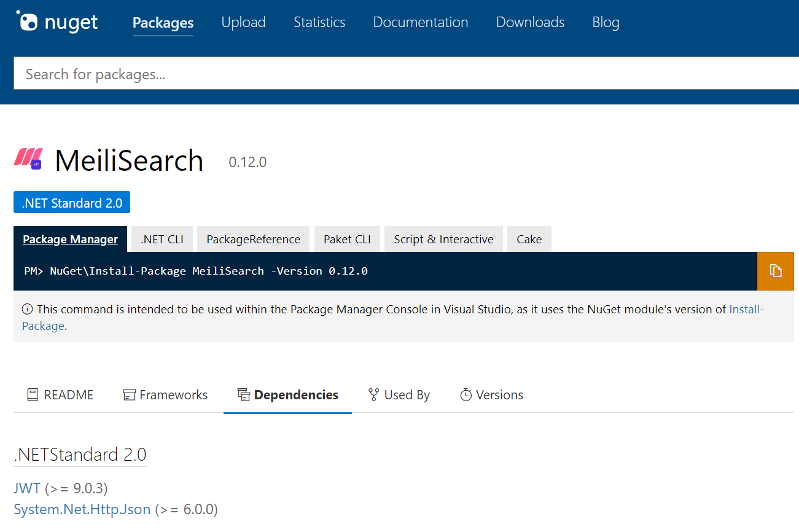Open the Statistics page
The width and height of the screenshot is (799, 532).
click(319, 22)
